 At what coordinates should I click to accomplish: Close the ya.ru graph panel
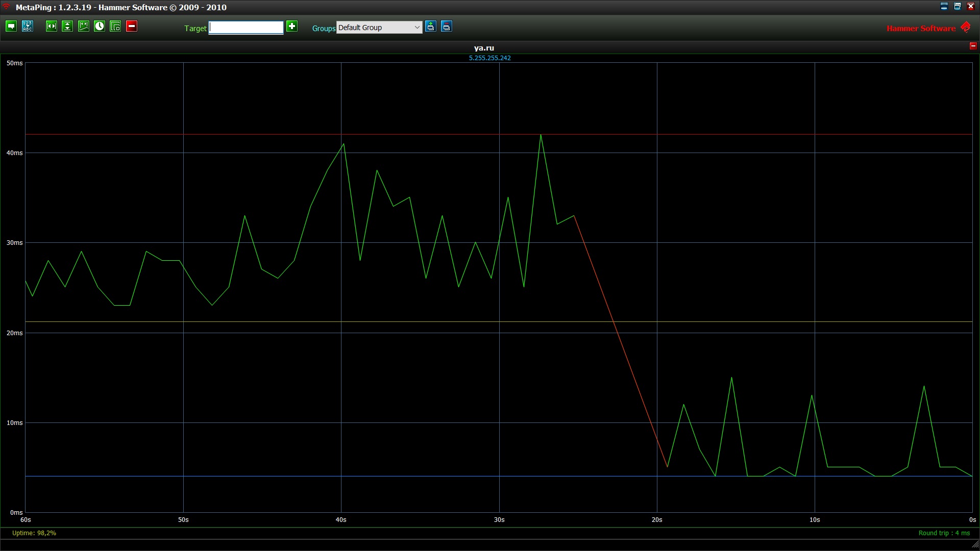[973, 46]
